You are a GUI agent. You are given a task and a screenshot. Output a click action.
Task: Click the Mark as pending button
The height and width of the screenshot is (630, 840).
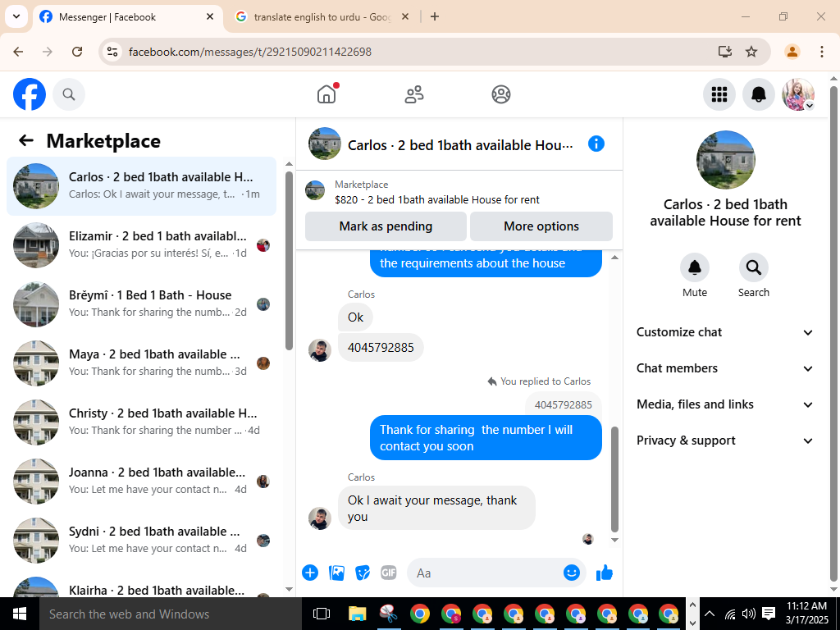click(x=386, y=226)
